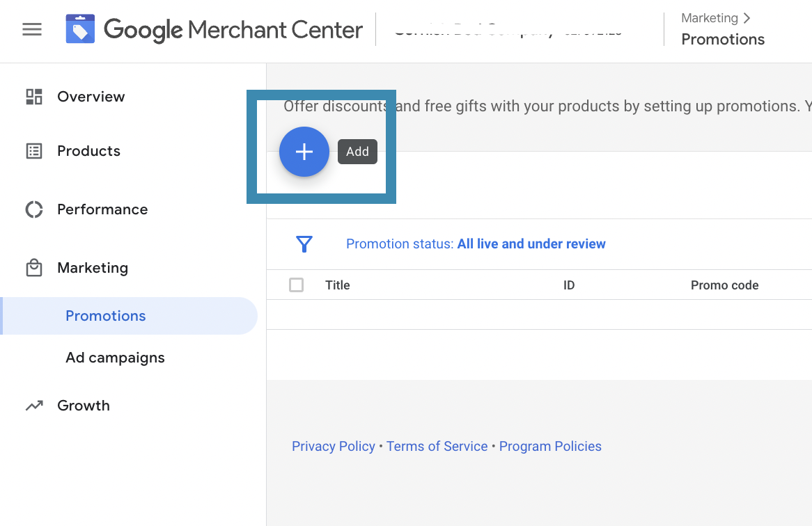
Task: Expand the Marketing breadcrumb chevron
Action: coord(747,18)
